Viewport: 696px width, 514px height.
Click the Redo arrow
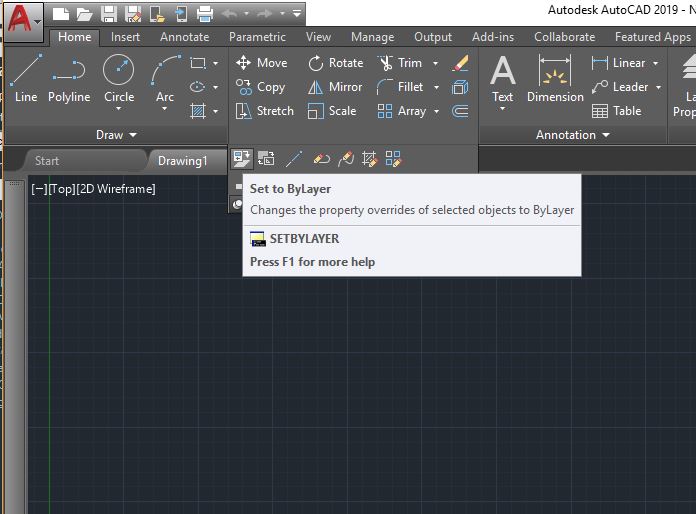[x=265, y=14]
